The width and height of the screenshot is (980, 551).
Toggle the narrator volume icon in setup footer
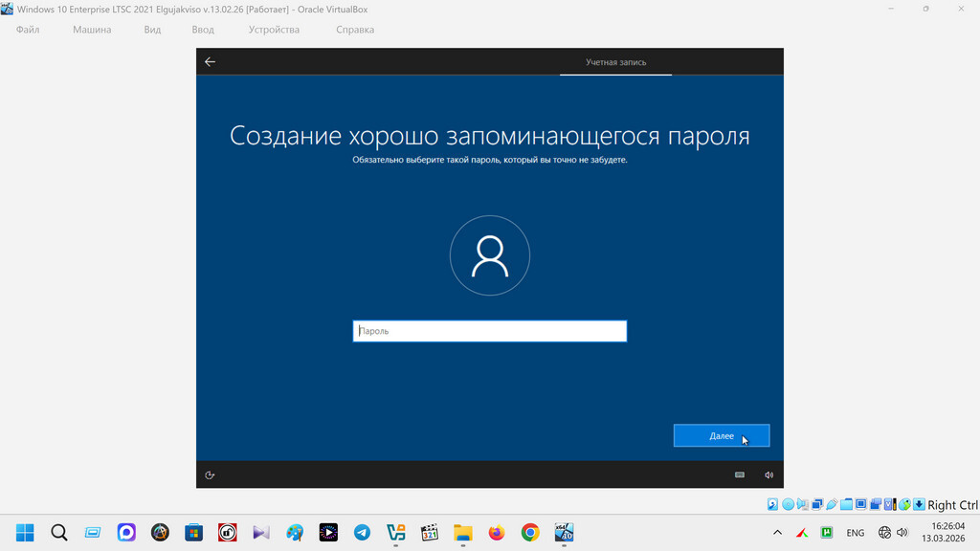(x=768, y=474)
